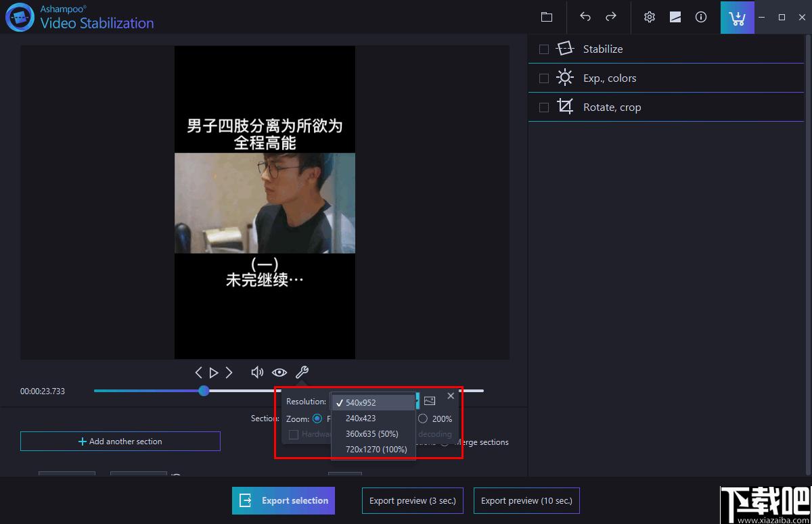Play the video preview

[x=214, y=373]
